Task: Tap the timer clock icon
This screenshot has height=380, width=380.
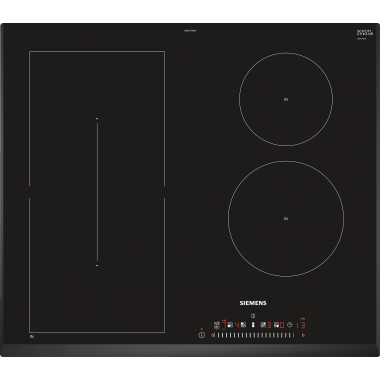Action: [x=290, y=325]
